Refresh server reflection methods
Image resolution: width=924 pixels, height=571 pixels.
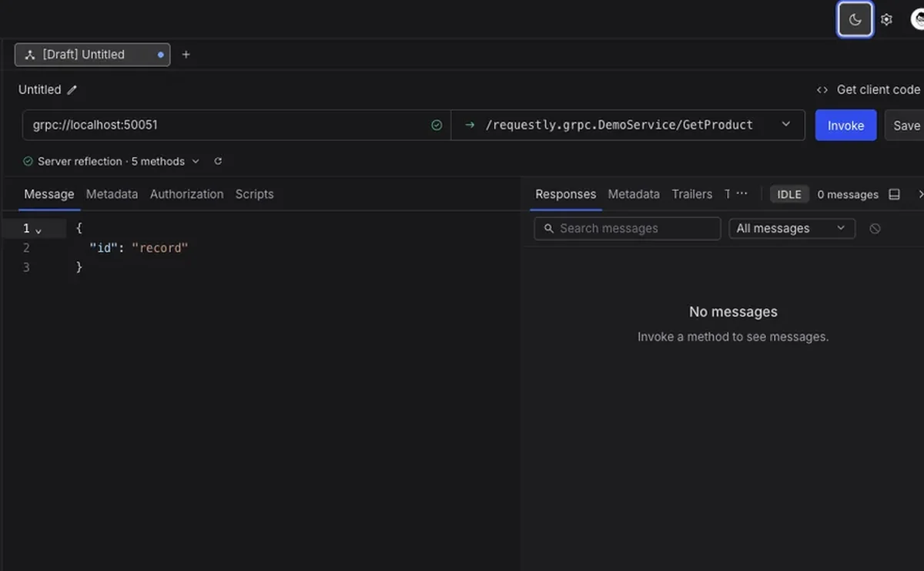click(218, 161)
